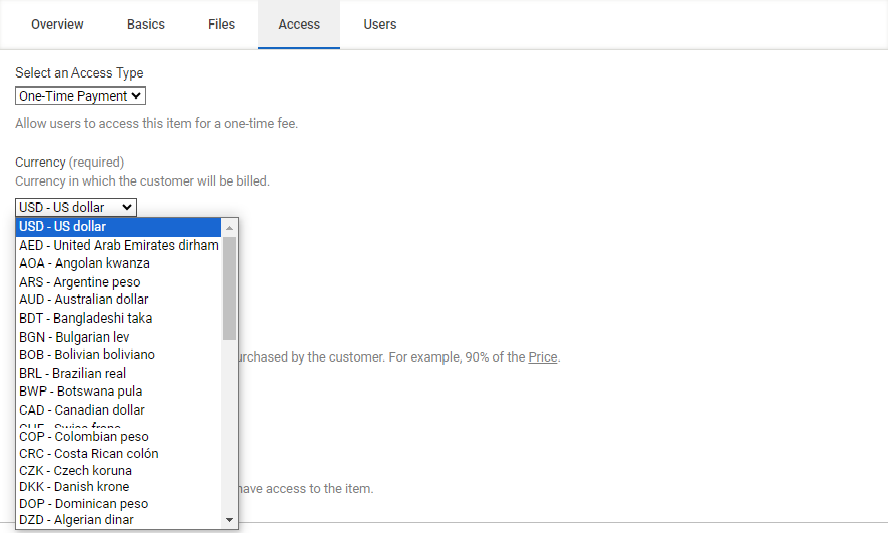Select AUD - Australian dollar
Screen dimensions: 888x533
click(118, 299)
